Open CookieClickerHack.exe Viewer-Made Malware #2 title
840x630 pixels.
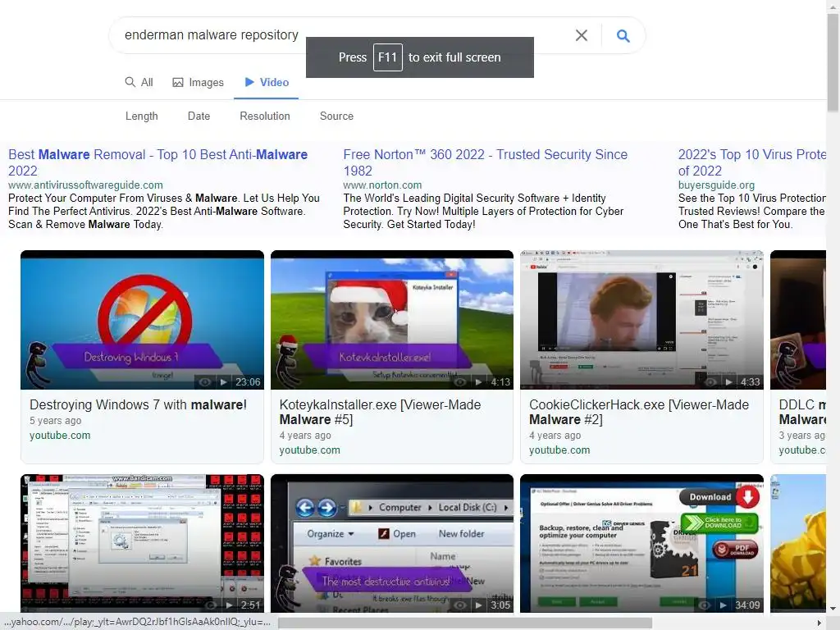(x=639, y=412)
